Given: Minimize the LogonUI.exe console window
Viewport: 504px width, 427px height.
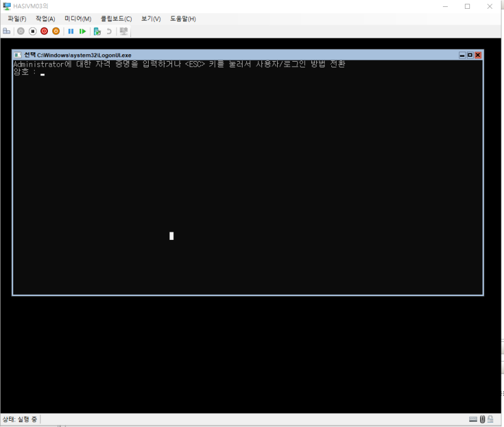Looking at the screenshot, I should tap(462, 55).
